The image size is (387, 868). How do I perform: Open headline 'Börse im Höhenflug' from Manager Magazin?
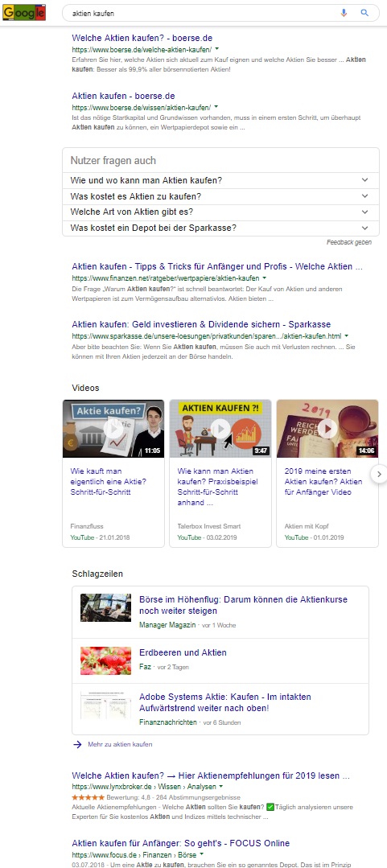pos(244,605)
